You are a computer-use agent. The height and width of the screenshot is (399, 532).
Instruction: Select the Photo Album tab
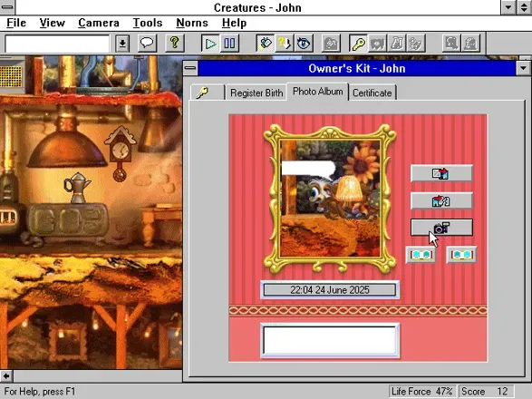tap(317, 92)
